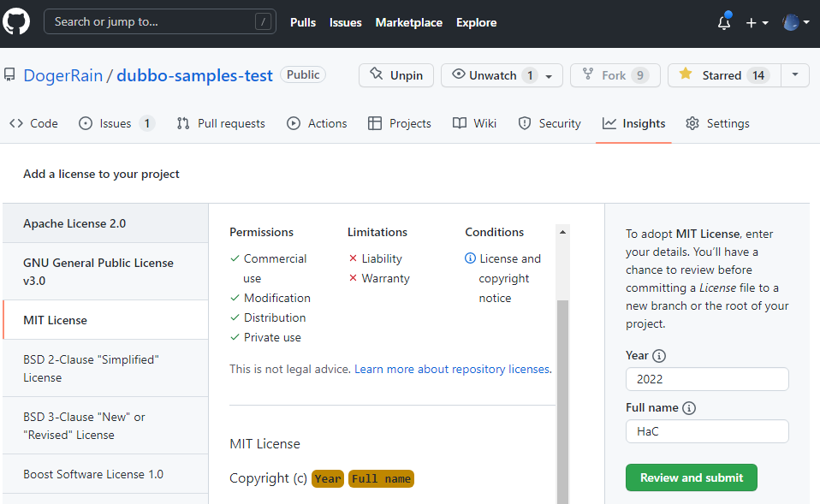Image resolution: width=820 pixels, height=504 pixels.
Task: Click the License and copyright notice info icon
Action: 470,258
